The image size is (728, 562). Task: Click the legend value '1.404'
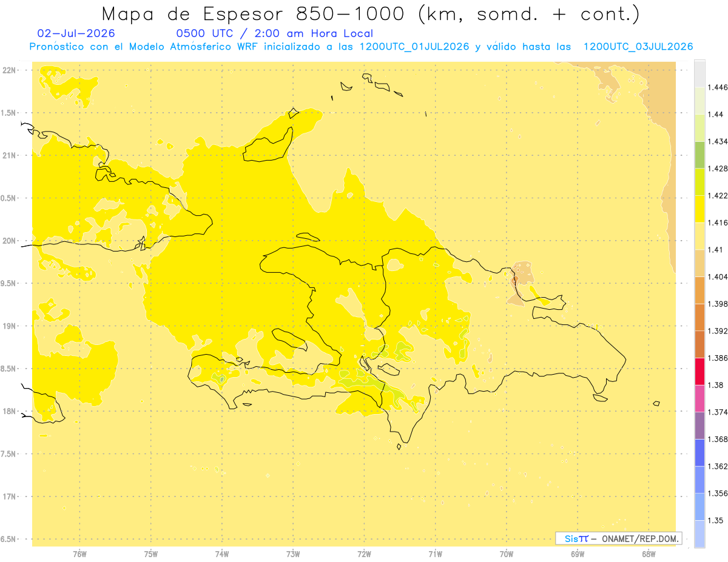[718, 276]
